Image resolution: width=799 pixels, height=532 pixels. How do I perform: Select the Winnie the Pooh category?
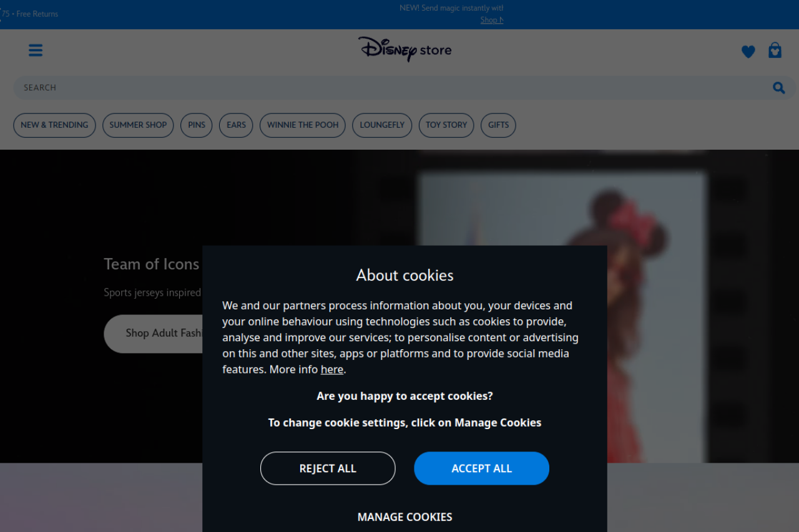(x=303, y=125)
